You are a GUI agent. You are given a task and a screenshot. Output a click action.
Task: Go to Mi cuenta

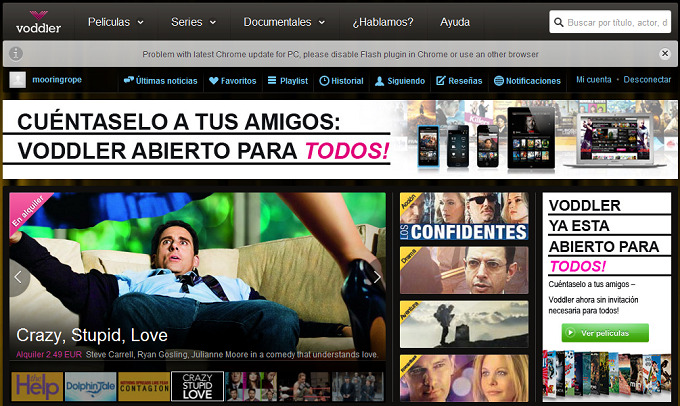coord(594,80)
